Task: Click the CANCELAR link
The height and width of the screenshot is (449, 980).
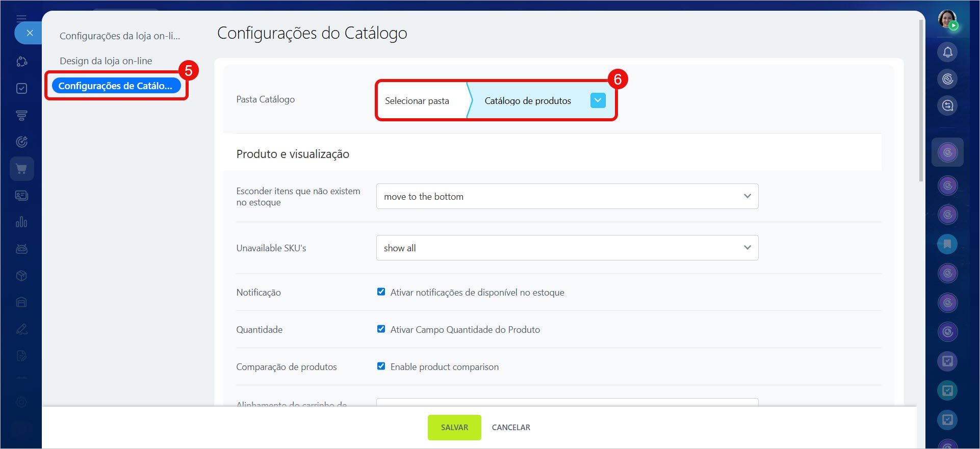Action: click(x=511, y=428)
